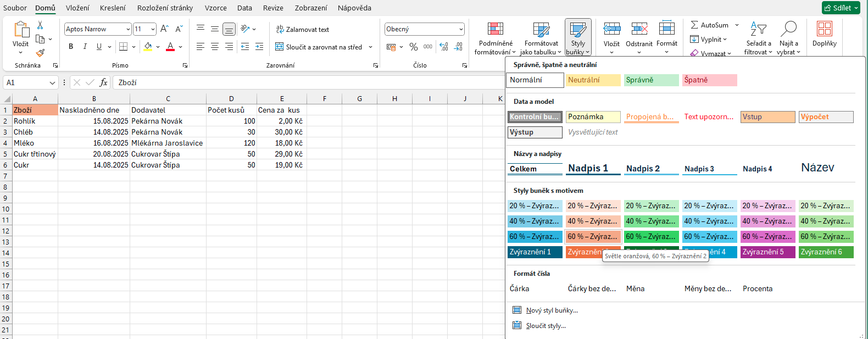Viewport: 868px width, 339px height.
Task: Click Sloučit a zarovnat na střed
Action: (319, 47)
